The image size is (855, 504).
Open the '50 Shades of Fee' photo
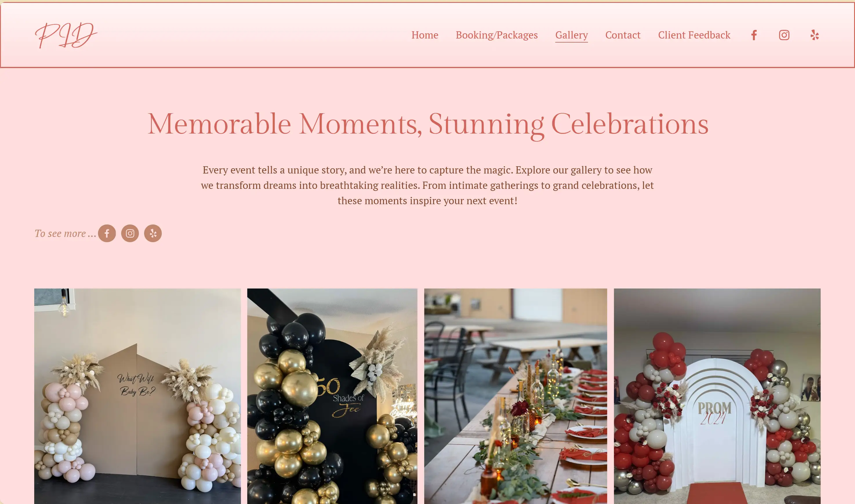coord(332,396)
